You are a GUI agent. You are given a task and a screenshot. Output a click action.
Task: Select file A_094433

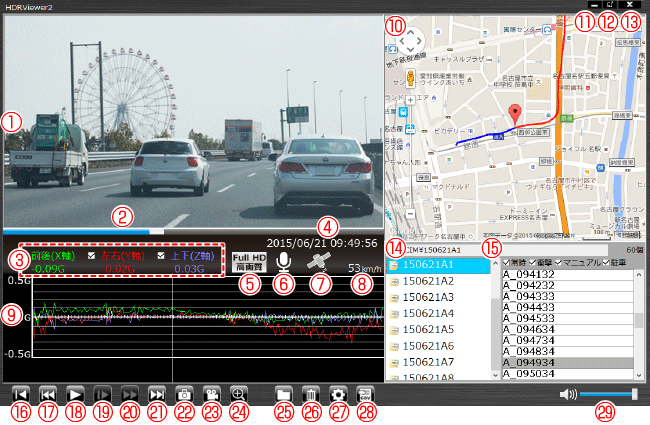568,308
